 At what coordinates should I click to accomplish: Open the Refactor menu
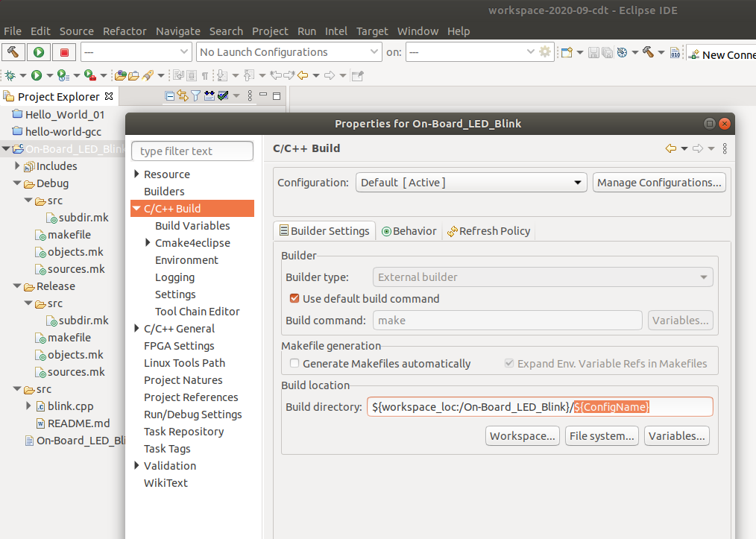[x=125, y=31]
